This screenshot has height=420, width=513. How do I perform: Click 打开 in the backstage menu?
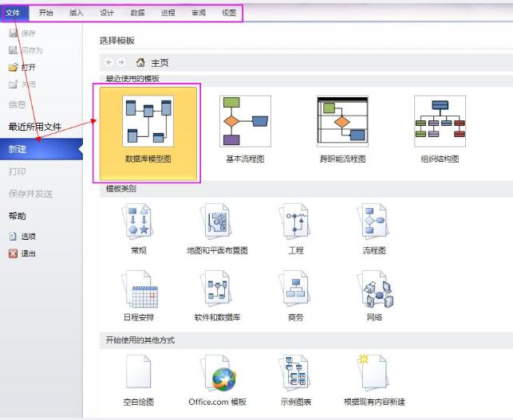coord(23,67)
